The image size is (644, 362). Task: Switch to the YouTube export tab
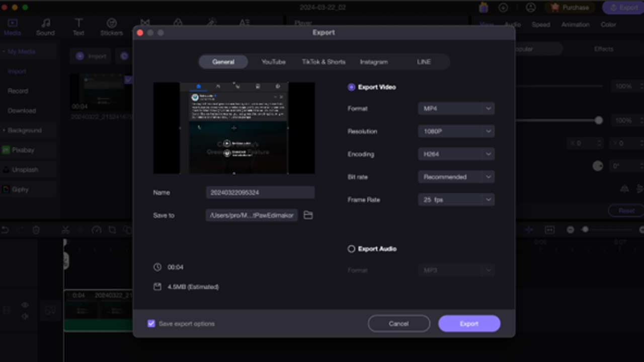pyautogui.click(x=273, y=62)
